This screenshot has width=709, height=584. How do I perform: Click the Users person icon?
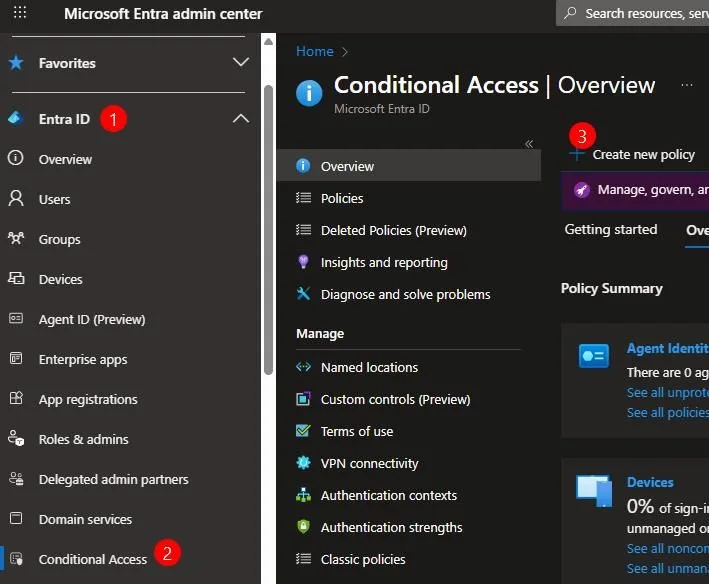coord(16,198)
